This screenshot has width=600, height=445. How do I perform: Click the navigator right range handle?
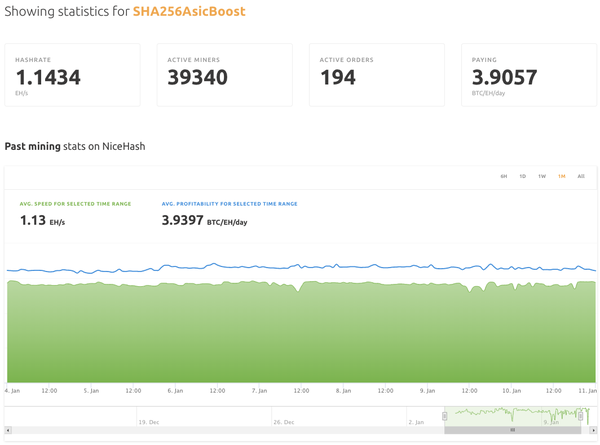pos(581,416)
